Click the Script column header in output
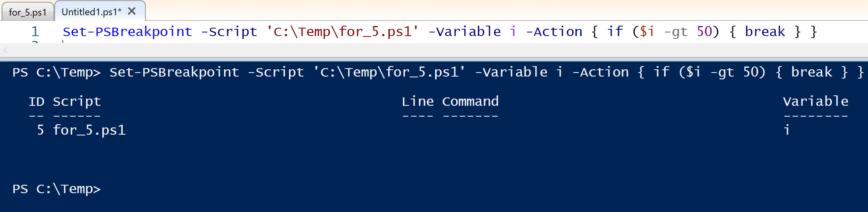This screenshot has height=212, width=868. coord(77,101)
